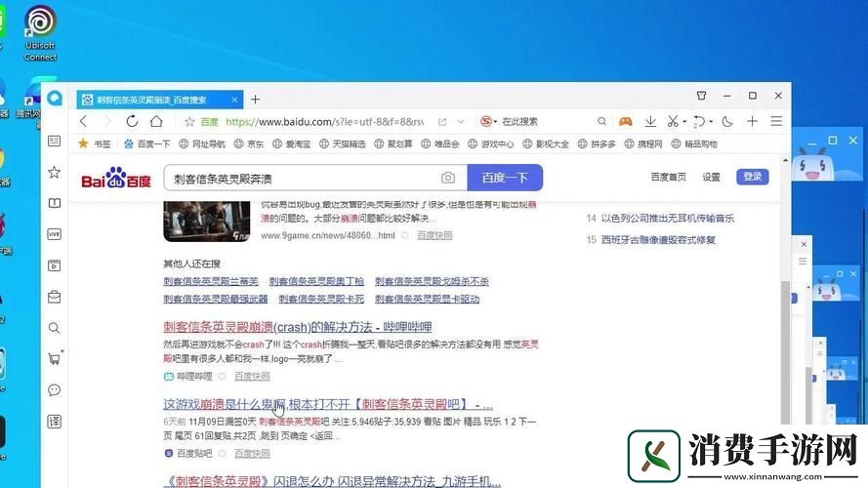Open the briefcase sidebar icon
The width and height of the screenshot is (868, 488).
pos(55,297)
